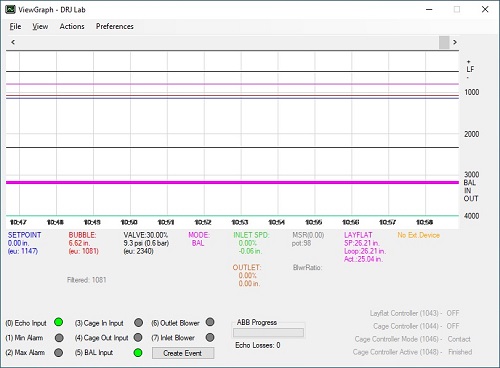
Task: Click the BAL Input green indicator
Action: point(138,352)
